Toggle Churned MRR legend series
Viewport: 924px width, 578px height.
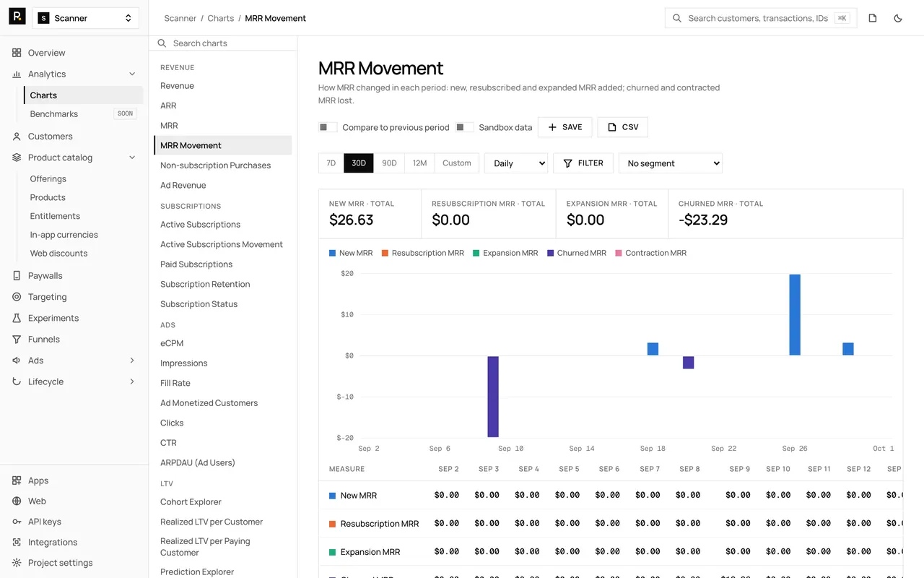click(577, 253)
